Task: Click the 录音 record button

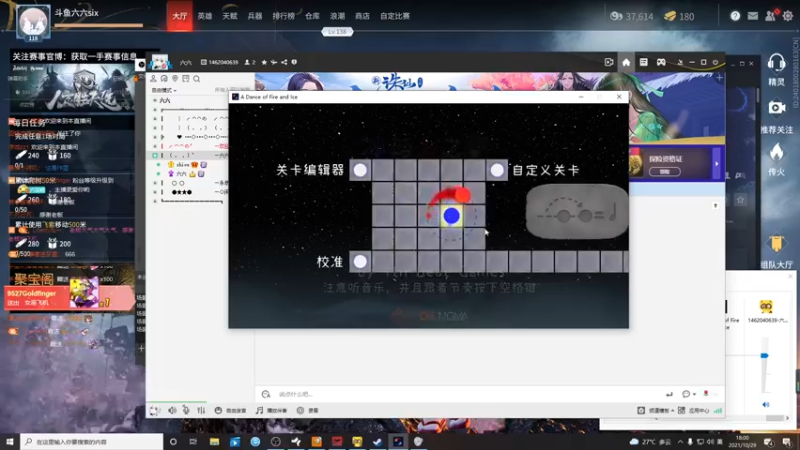Action: (308, 410)
